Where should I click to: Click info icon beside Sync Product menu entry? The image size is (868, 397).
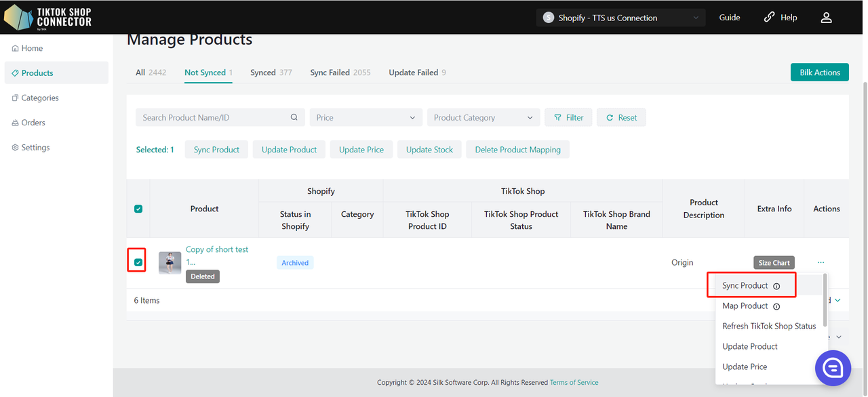point(776,286)
